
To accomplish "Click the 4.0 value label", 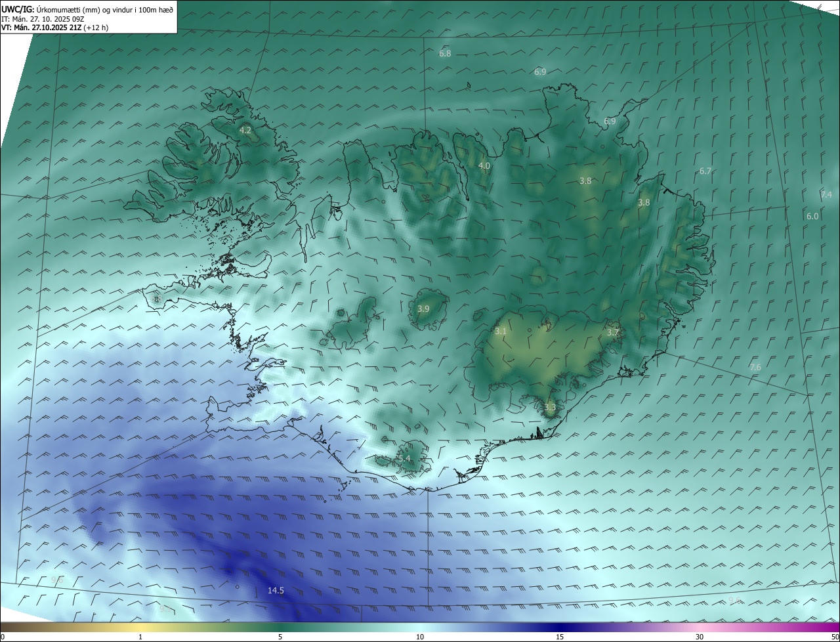I will [x=484, y=166].
